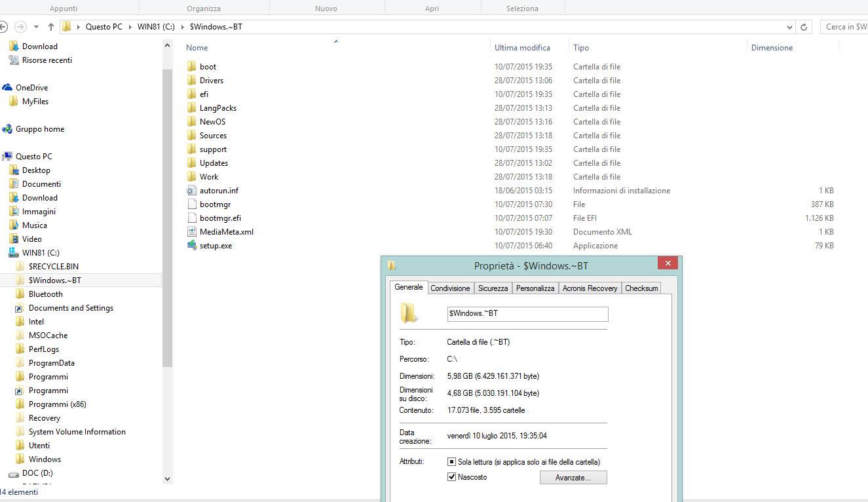The image size is (868, 502).
Task: Toggle the Sola lettura checkbox
Action: click(x=452, y=462)
